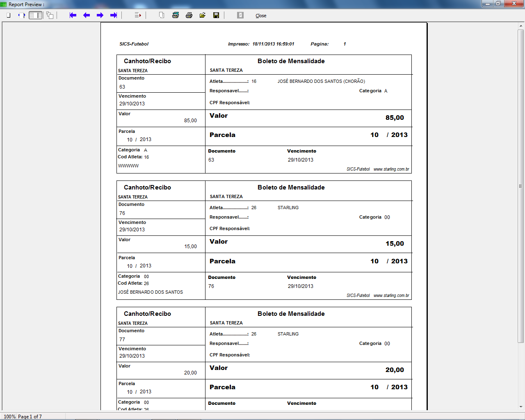This screenshot has height=420, width=525.
Task: Click the Close button in the toolbar
Action: point(261,16)
